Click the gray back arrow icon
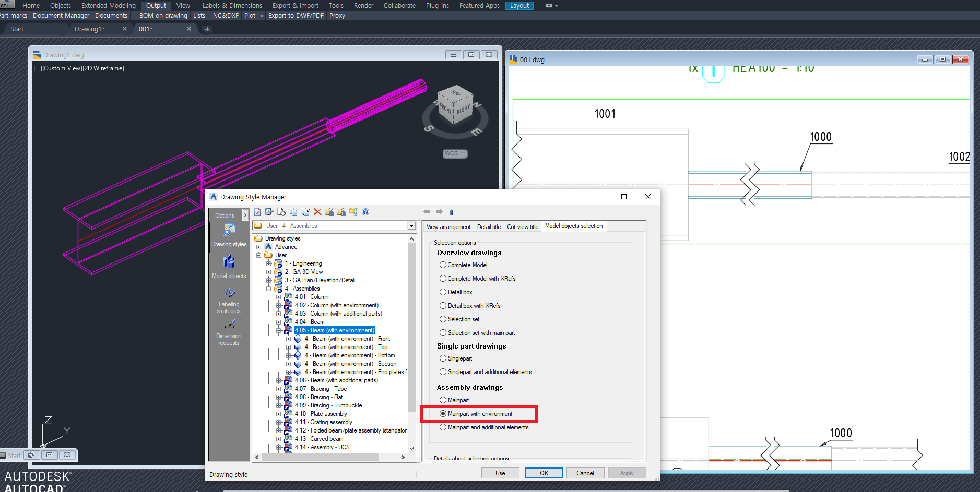Screen dimensions: 980x492 coord(427,212)
